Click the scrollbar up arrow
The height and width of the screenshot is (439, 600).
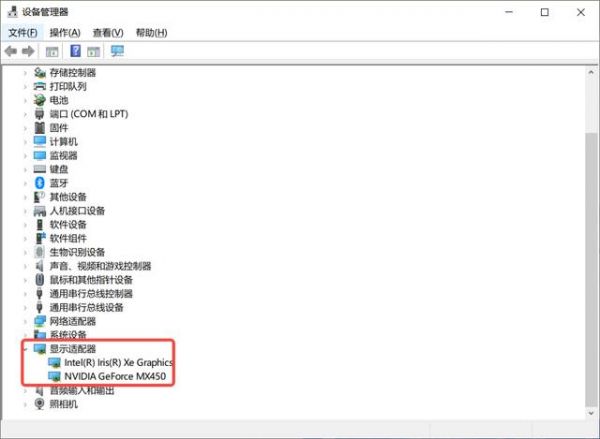click(x=591, y=72)
